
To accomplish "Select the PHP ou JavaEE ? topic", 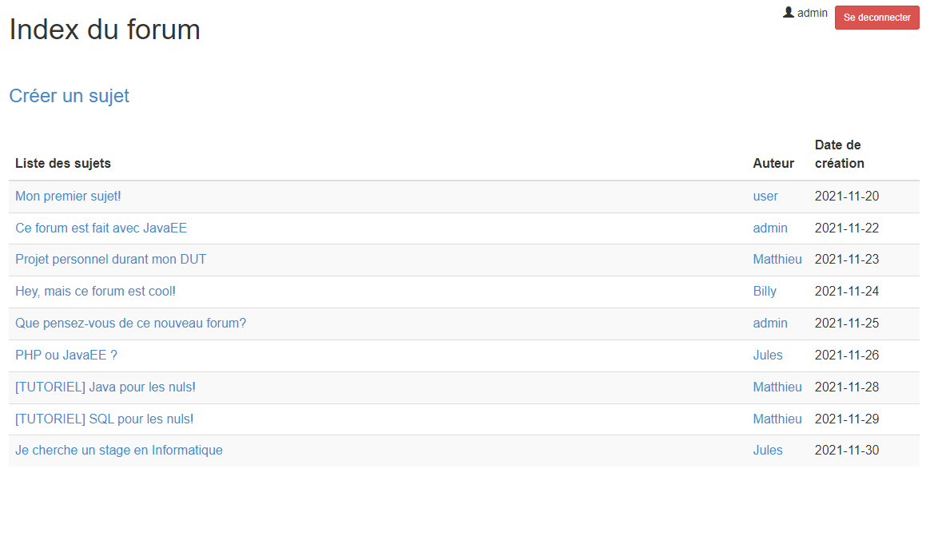I will coord(66,355).
